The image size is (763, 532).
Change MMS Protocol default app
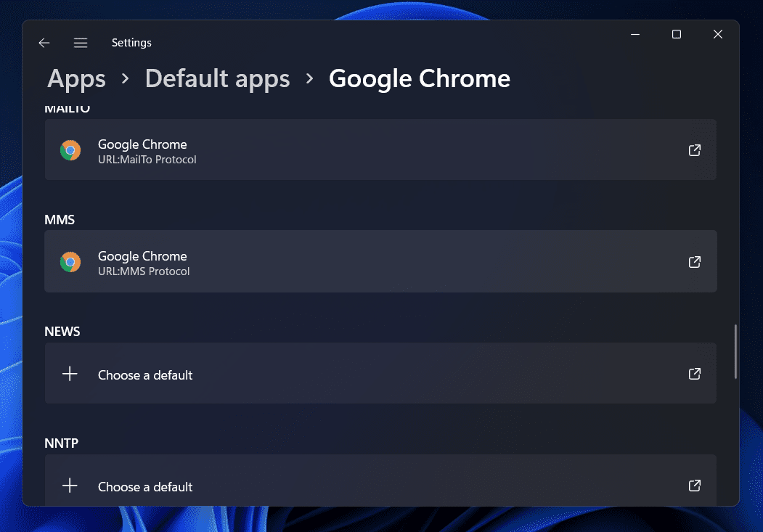[380, 262]
